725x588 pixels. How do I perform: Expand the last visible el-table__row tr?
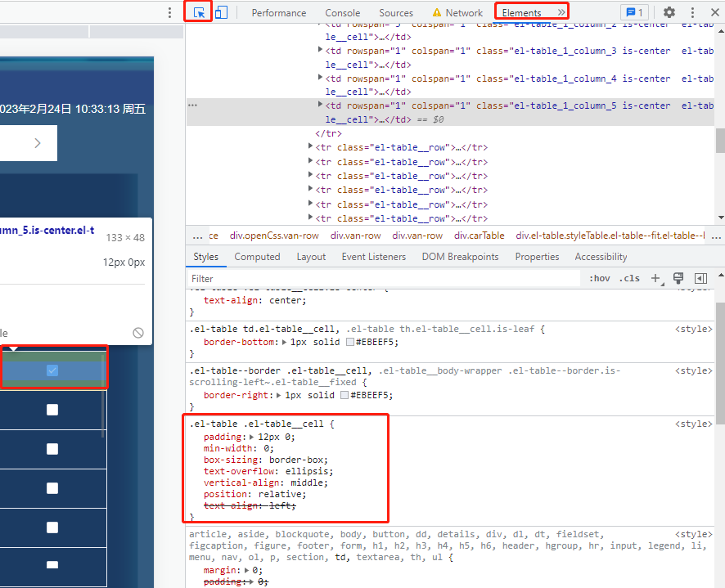[310, 218]
